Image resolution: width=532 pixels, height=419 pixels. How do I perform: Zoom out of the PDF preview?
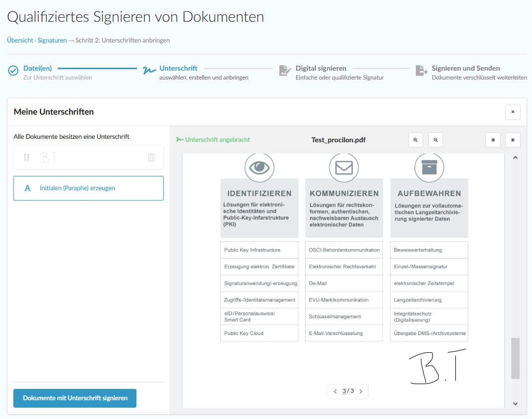click(436, 140)
